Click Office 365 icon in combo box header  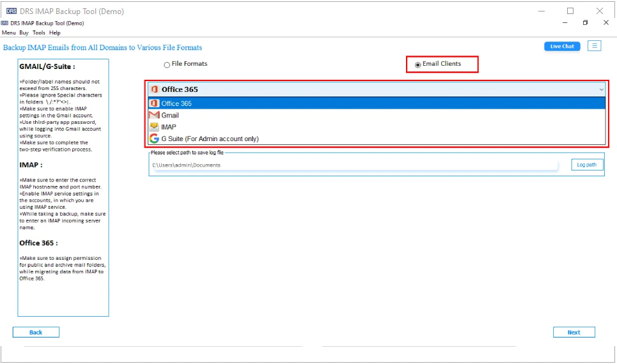(x=155, y=89)
